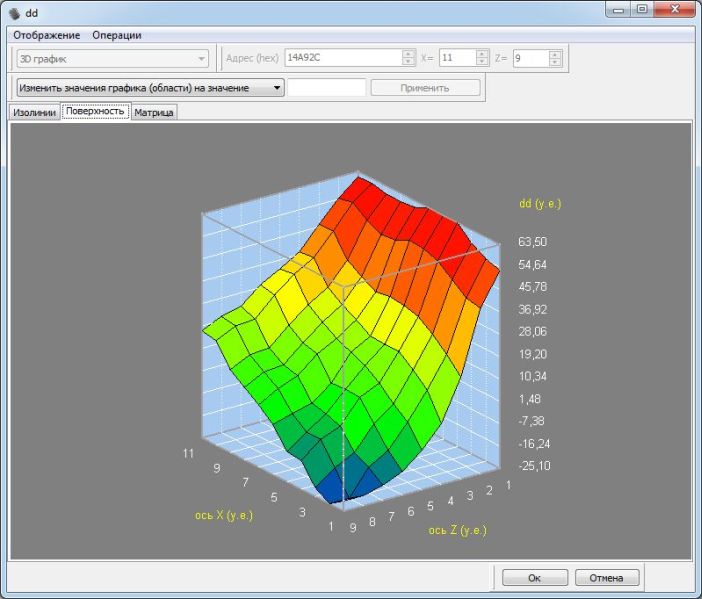
Task: Open the Отображение menu
Action: pos(46,35)
